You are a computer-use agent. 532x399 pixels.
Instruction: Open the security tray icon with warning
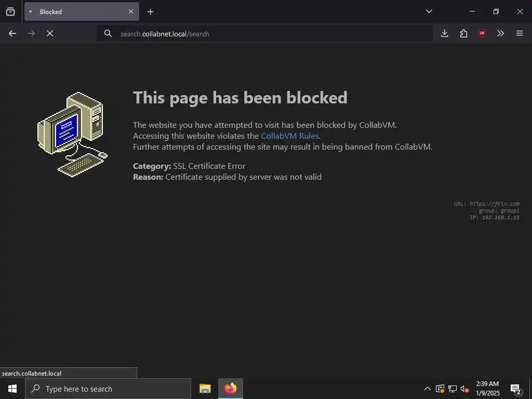click(x=440, y=389)
